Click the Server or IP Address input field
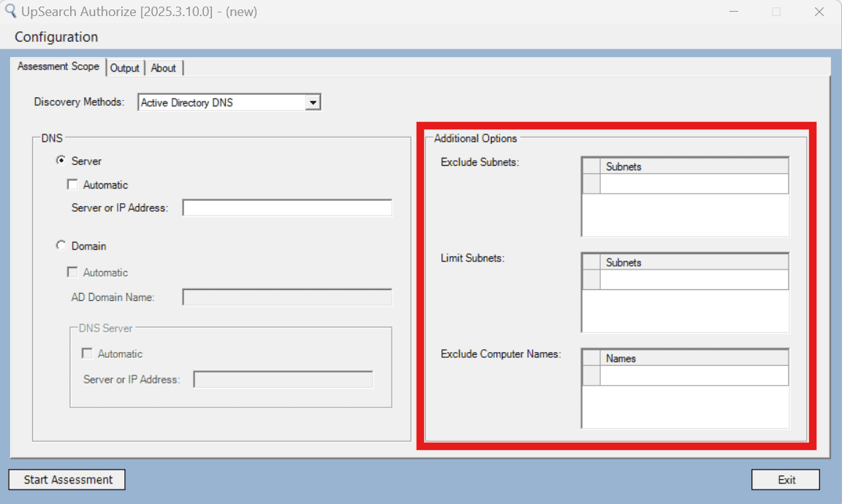 [x=287, y=207]
